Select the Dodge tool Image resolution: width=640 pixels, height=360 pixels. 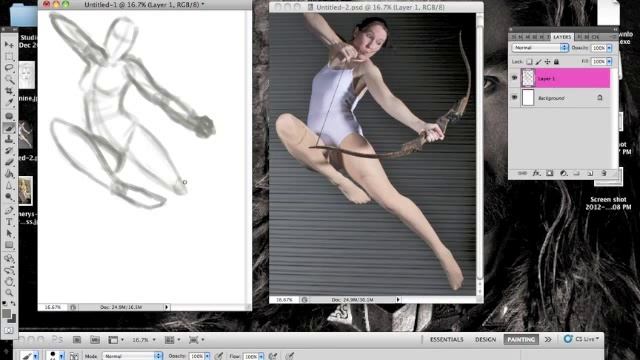point(9,196)
